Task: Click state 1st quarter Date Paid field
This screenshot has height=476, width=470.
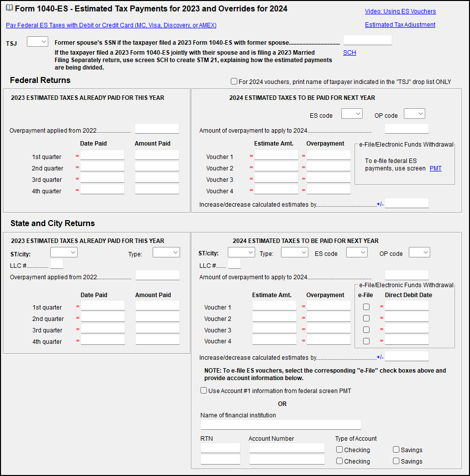Action: pos(103,306)
